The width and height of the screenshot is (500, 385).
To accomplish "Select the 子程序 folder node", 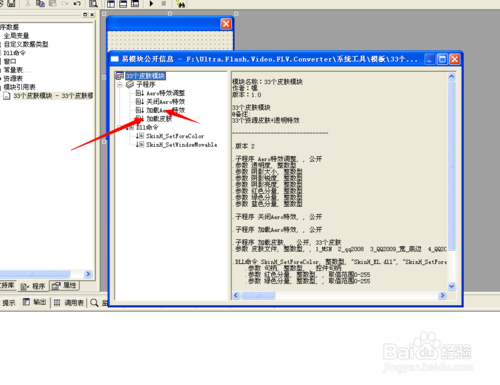I will coord(146,85).
